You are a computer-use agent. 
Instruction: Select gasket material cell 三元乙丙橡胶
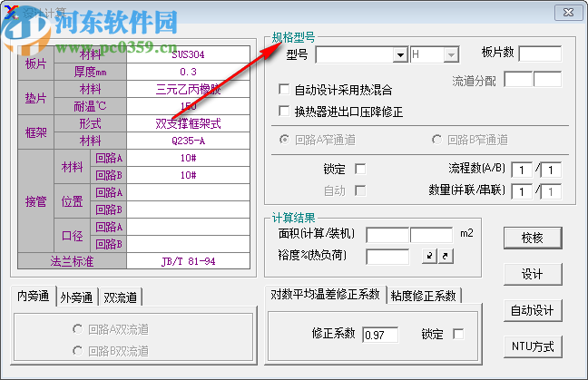point(188,89)
